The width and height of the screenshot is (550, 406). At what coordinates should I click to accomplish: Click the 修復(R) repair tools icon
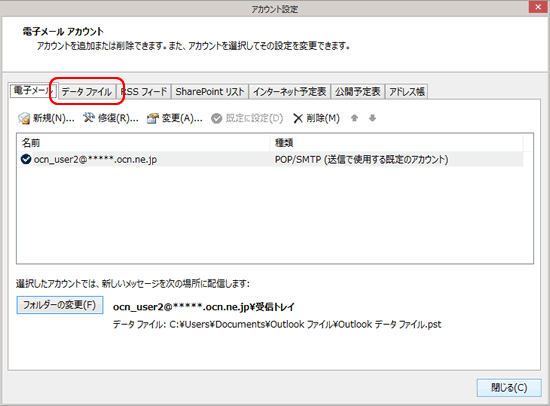tap(88, 118)
